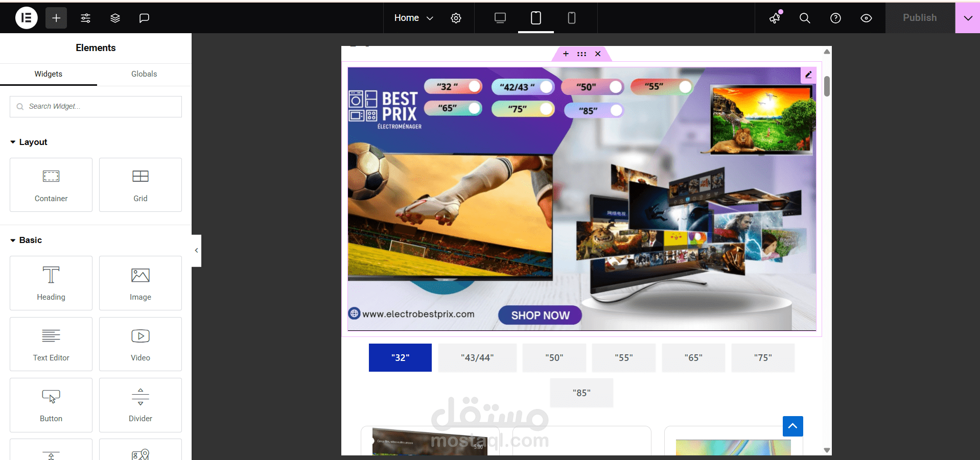
Task: Click the canvas scrollbar down arrow
Action: point(827,450)
